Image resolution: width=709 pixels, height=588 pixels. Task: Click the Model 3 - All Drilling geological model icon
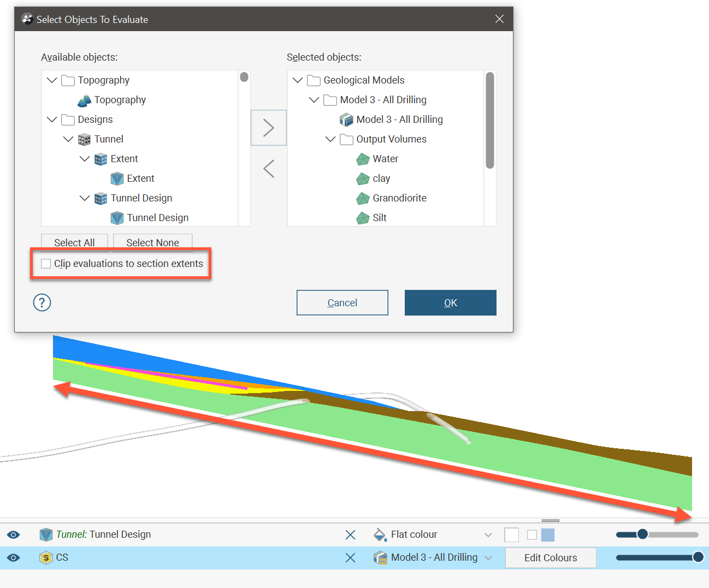pyautogui.click(x=346, y=120)
